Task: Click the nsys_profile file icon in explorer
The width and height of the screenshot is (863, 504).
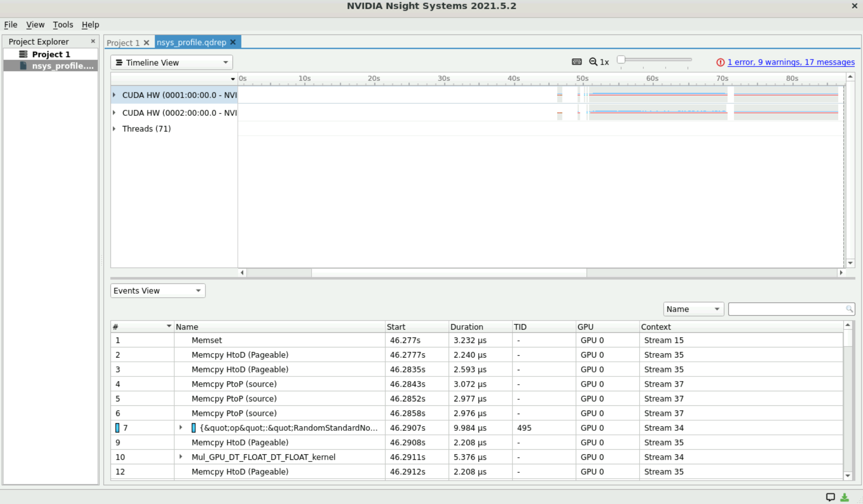Action: (x=23, y=66)
